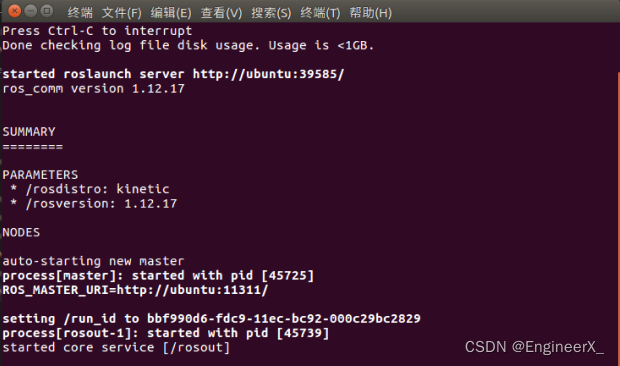Open the 终端(T) menu
620x366 pixels.
(x=320, y=13)
